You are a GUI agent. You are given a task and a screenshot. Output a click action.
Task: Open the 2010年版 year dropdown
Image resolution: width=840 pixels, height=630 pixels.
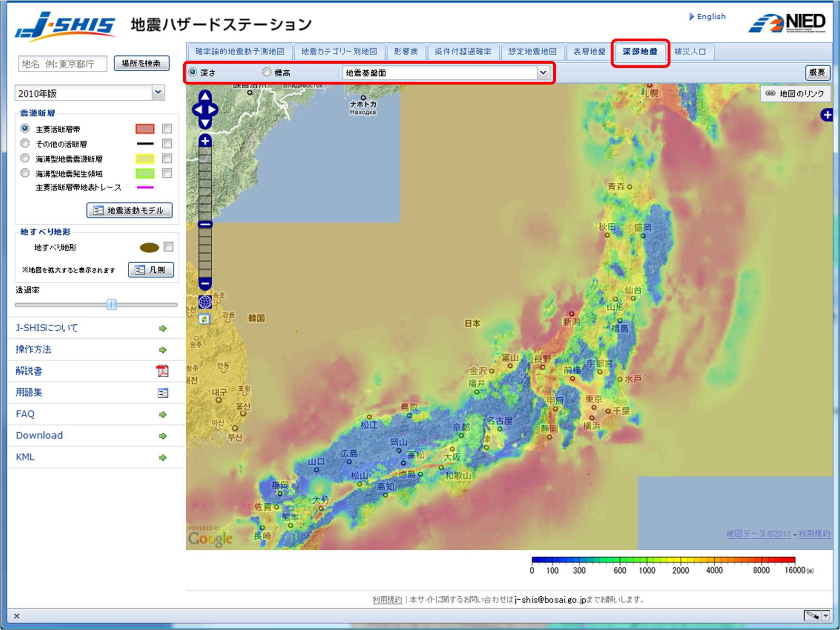159,93
